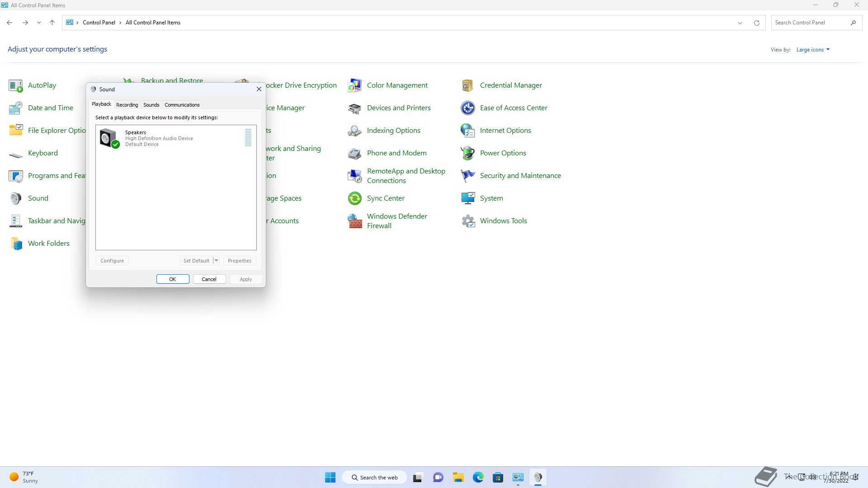
Task: Go up one level with up arrow
Action: 52,23
